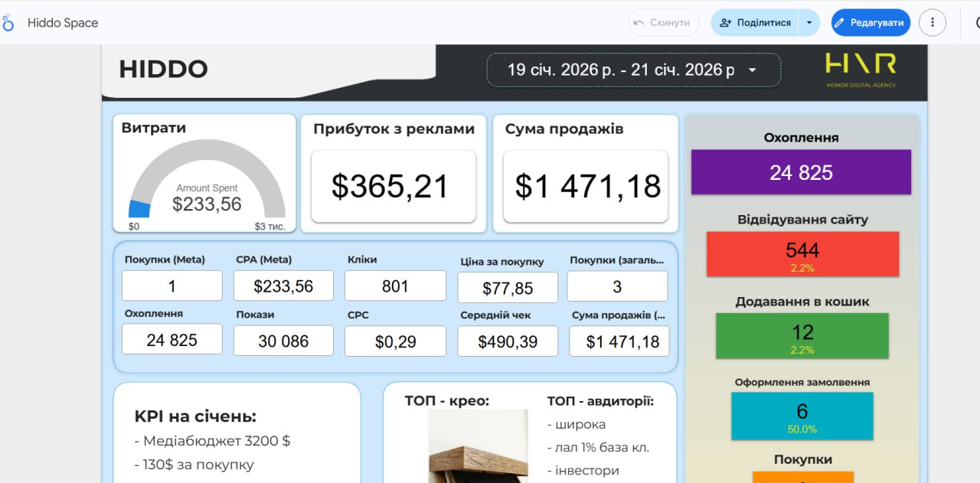The image size is (980, 483).
Task: Click the purple Охоплення 24 825 card
Action: tap(801, 172)
